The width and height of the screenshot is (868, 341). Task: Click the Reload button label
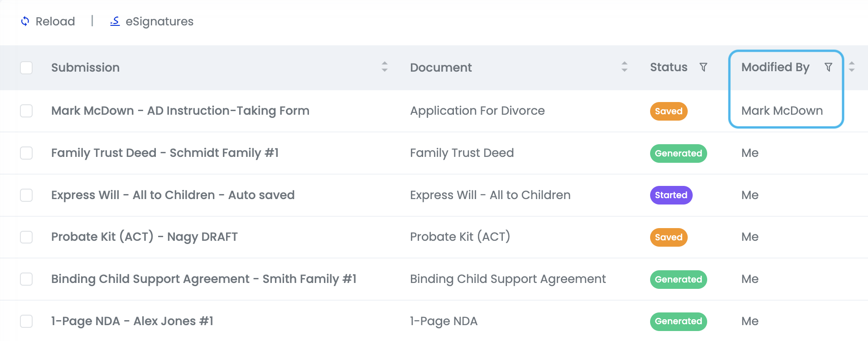55,21
